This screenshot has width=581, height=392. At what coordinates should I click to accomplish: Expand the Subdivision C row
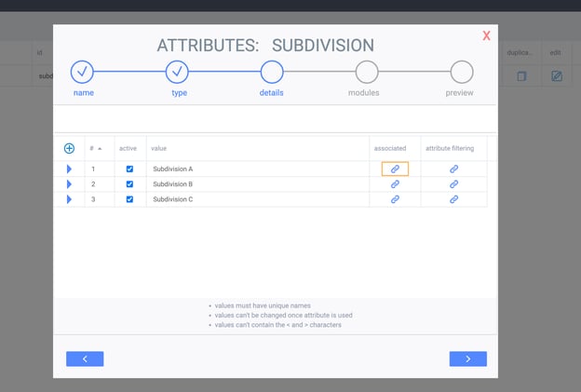coord(69,199)
